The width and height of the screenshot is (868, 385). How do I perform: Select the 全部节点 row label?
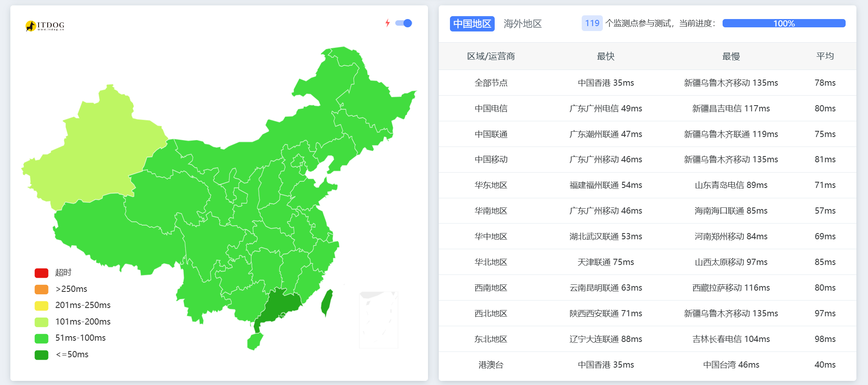(491, 83)
